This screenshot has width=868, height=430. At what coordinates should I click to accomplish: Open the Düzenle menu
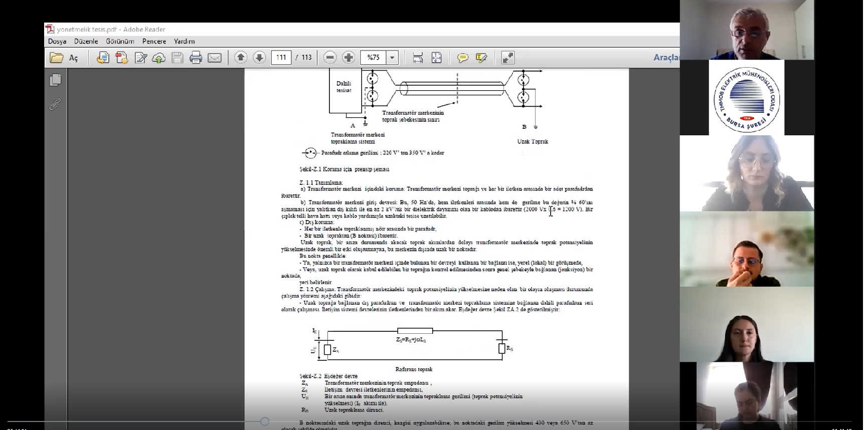[86, 42]
